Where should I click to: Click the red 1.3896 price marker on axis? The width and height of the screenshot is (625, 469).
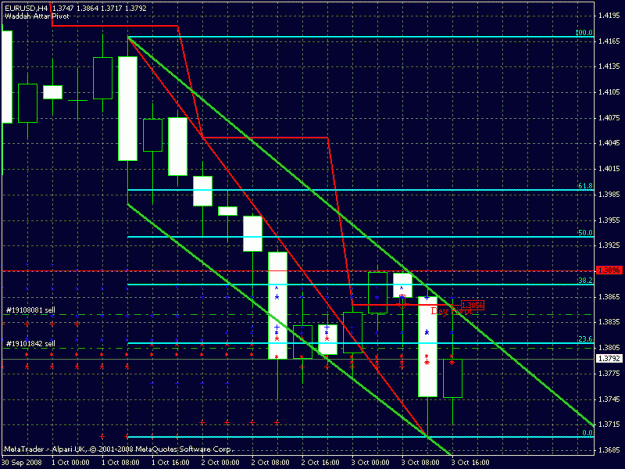point(609,270)
